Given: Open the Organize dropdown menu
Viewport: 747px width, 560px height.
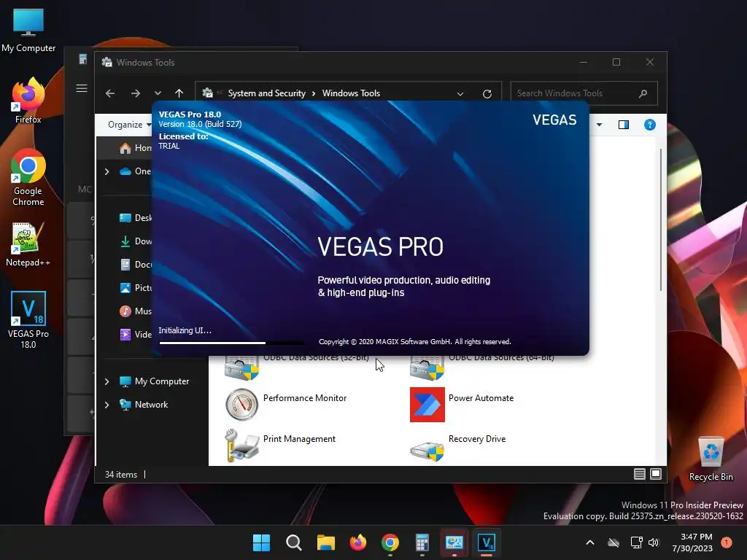Looking at the screenshot, I should [x=129, y=125].
